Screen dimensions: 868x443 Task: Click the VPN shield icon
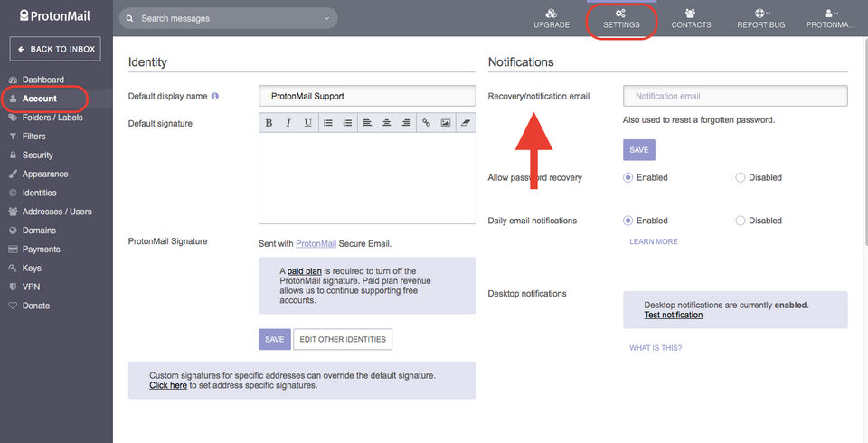pos(13,287)
